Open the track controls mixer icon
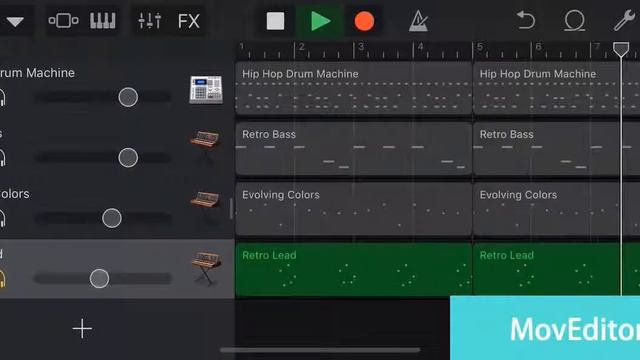Image resolution: width=640 pixels, height=360 pixels. pyautogui.click(x=149, y=20)
